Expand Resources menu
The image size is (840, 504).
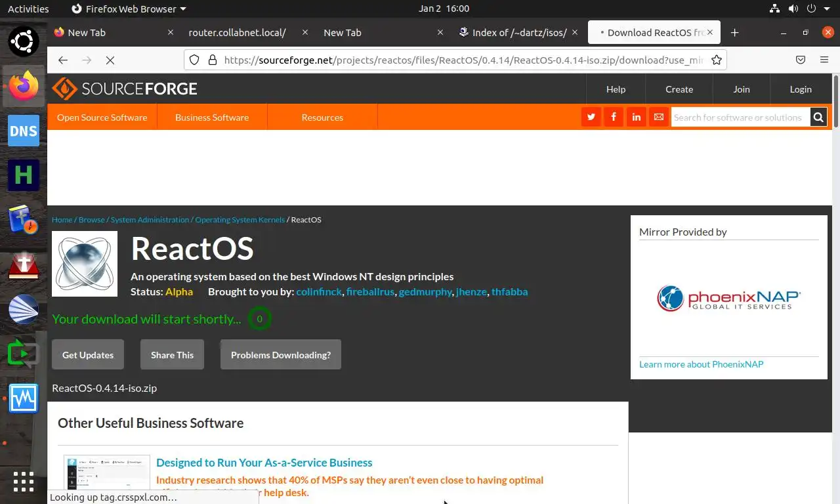click(322, 117)
